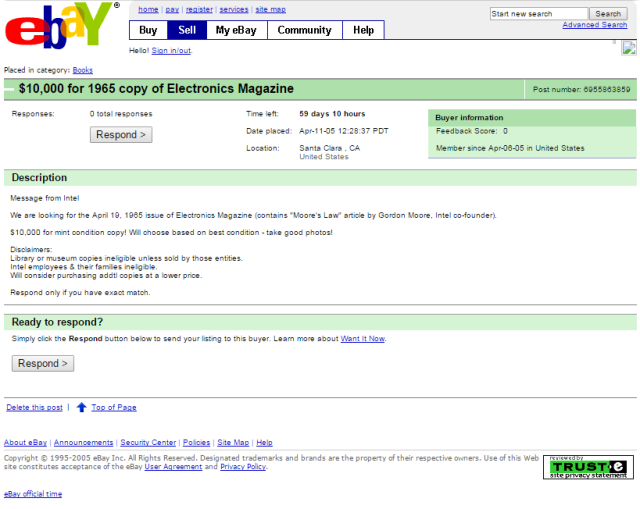The width and height of the screenshot is (640, 509).
Task: Open About eBay footer link
Action: pos(25,442)
